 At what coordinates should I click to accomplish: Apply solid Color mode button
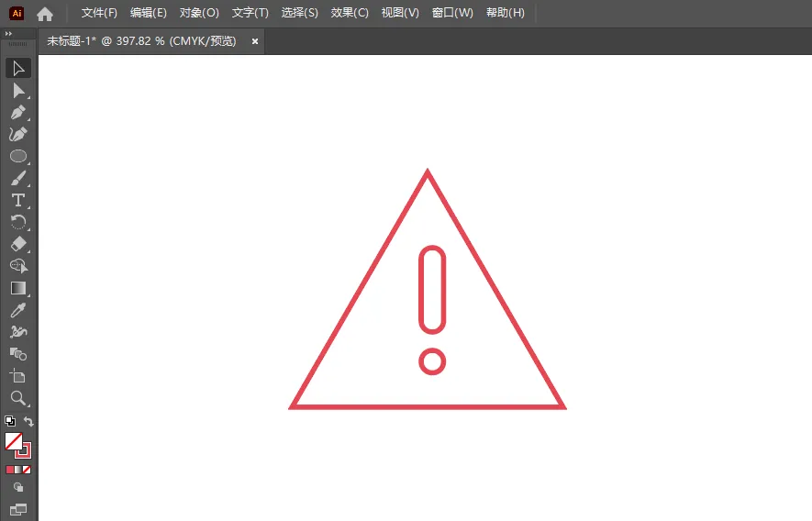(10, 470)
